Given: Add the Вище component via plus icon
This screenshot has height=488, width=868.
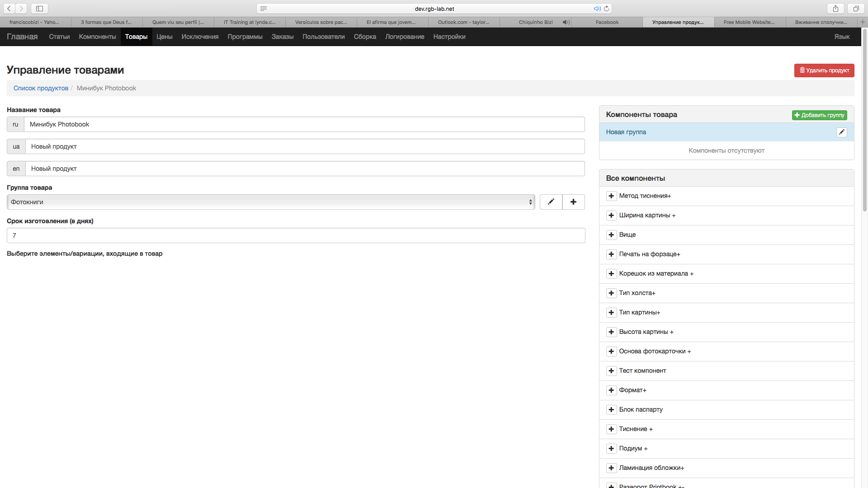Looking at the screenshot, I should coord(611,235).
